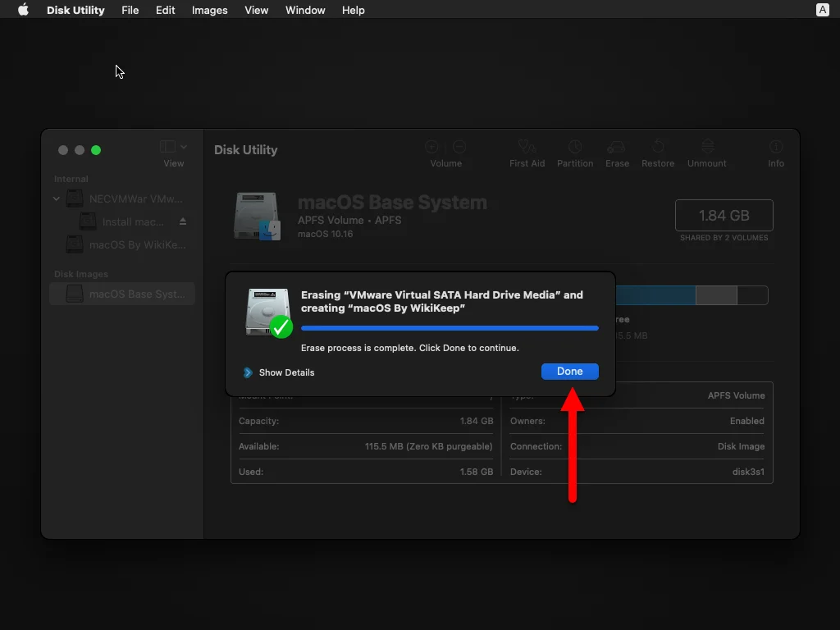Open the File menu
840x630 pixels.
(130, 10)
